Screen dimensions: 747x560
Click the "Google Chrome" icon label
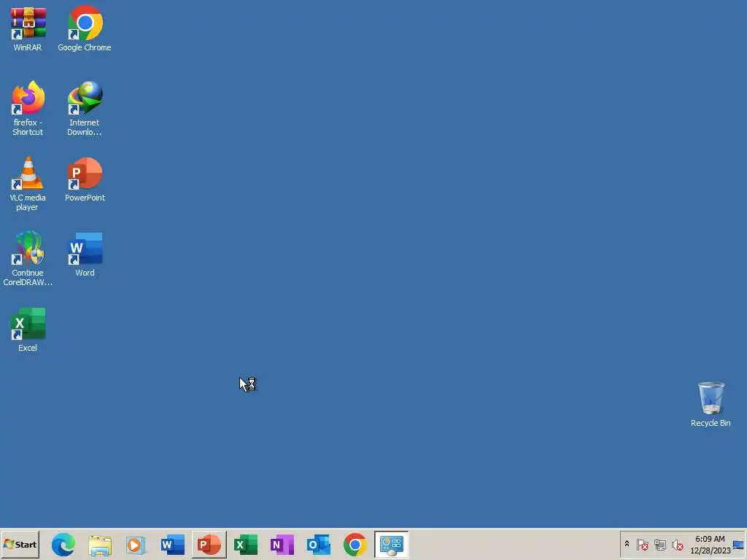tap(85, 47)
